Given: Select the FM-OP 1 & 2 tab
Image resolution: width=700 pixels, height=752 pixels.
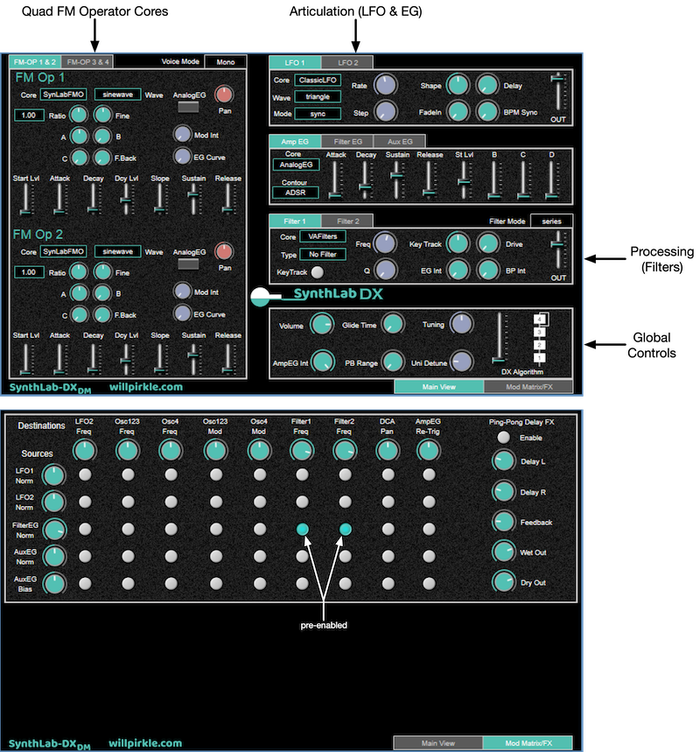Looking at the screenshot, I should pyautogui.click(x=35, y=62).
